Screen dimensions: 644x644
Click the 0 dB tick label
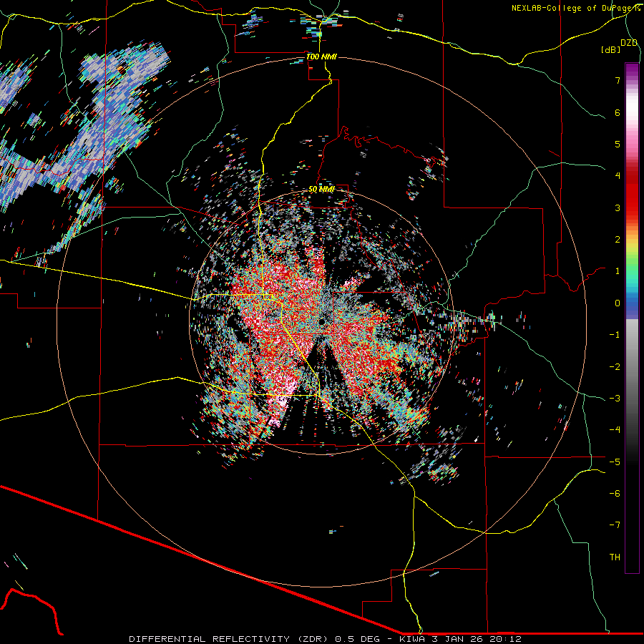(618, 303)
